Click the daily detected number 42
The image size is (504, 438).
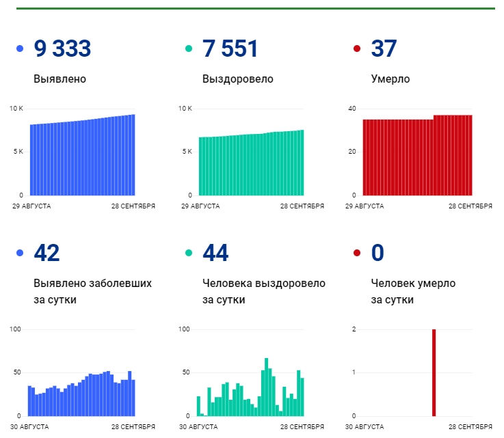point(47,253)
